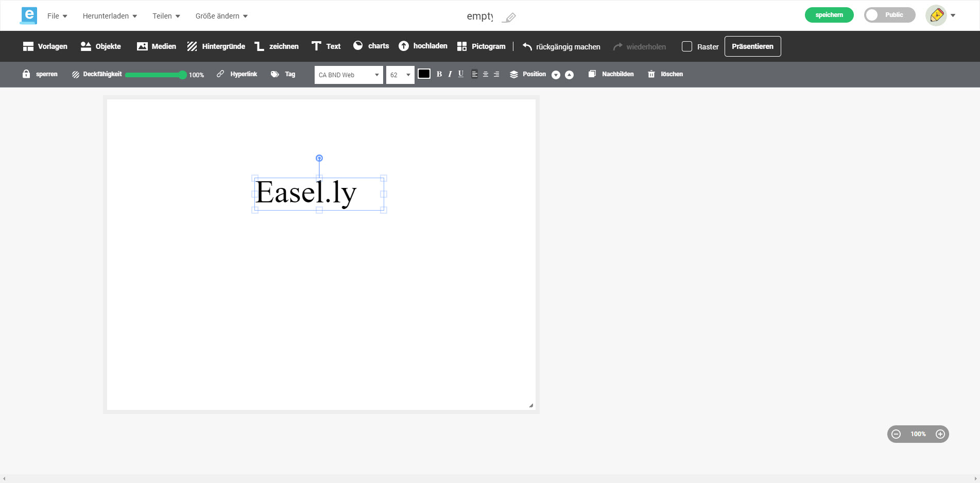Open the Objekte objects panel

click(101, 46)
